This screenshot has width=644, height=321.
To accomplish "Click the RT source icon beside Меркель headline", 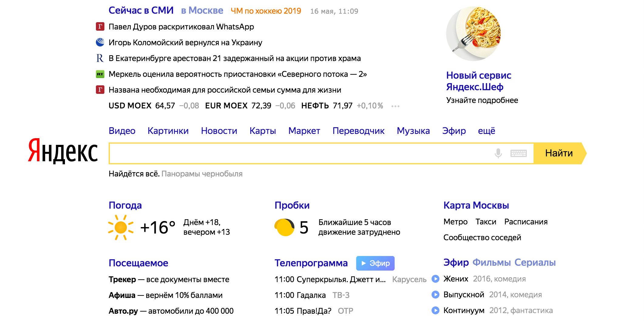I will [100, 74].
